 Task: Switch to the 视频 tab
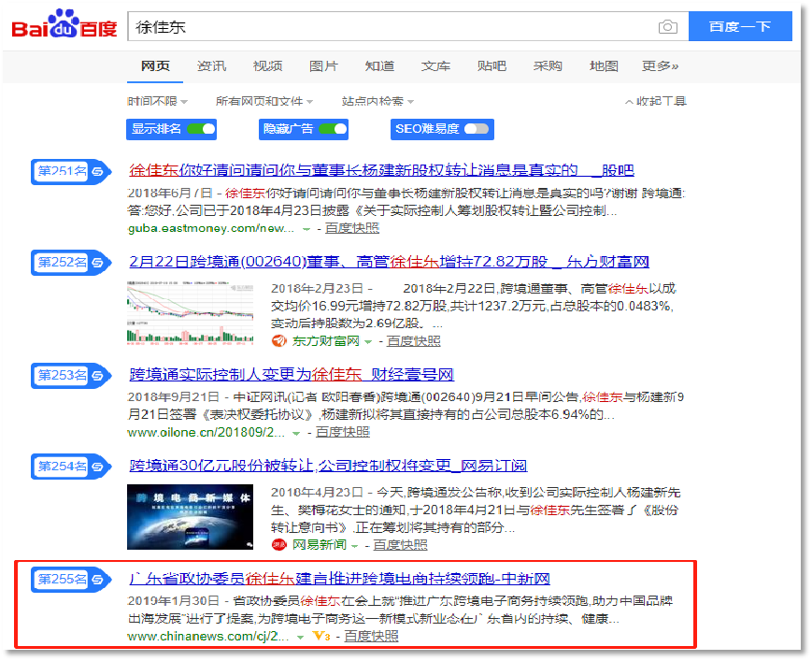point(268,65)
